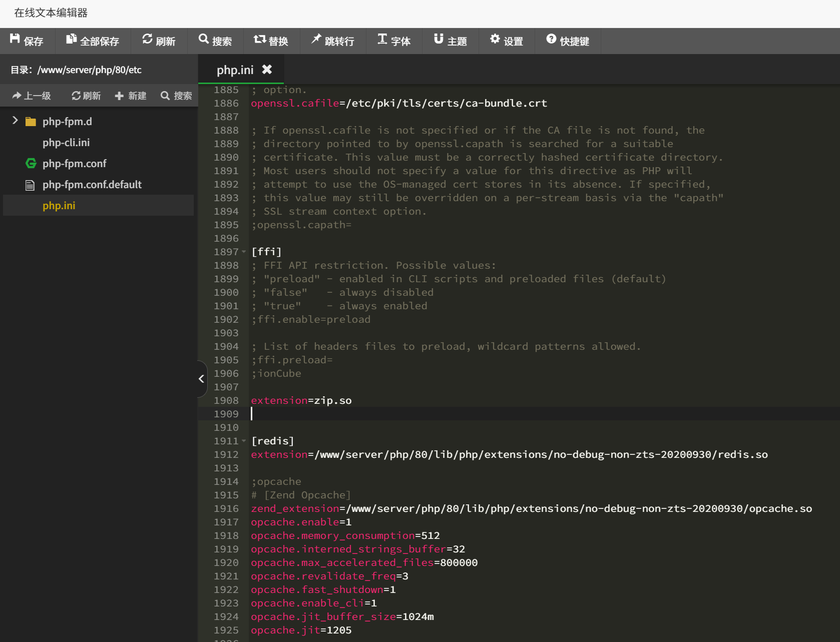The width and height of the screenshot is (840, 642).
Task: Refresh the directory listing in sidebar
Action: pyautogui.click(x=86, y=96)
